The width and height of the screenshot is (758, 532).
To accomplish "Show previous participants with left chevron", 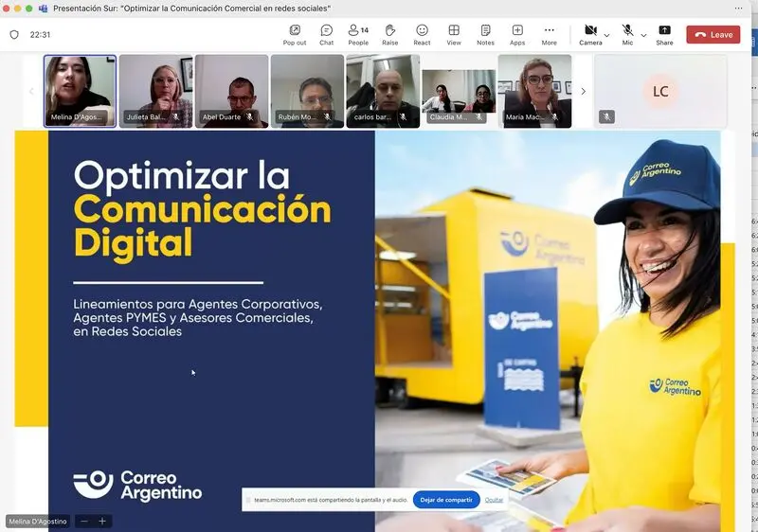I will click(x=31, y=91).
